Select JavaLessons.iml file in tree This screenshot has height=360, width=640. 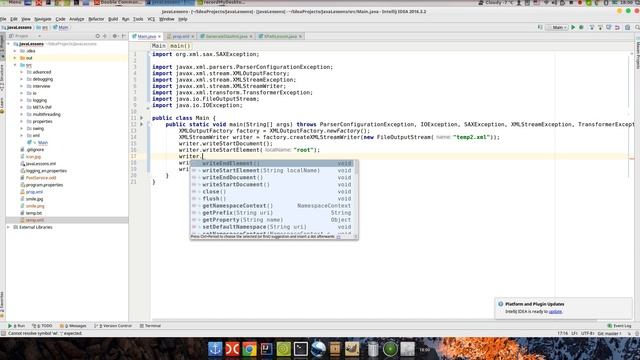(x=41, y=164)
